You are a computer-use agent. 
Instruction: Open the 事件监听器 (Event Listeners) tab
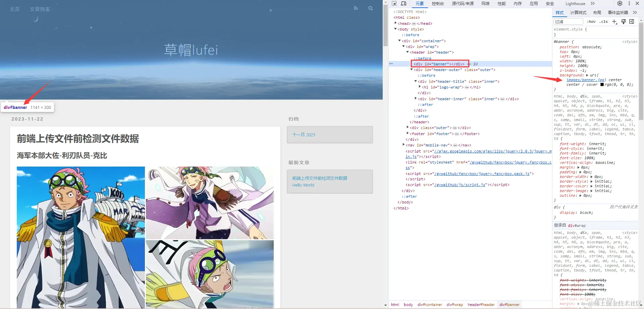pyautogui.click(x=618, y=13)
